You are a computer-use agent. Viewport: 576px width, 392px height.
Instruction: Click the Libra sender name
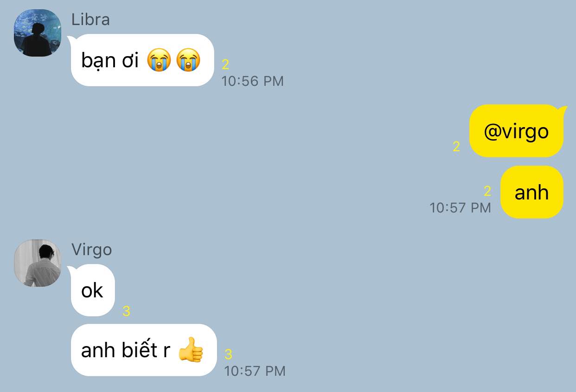tap(90, 19)
